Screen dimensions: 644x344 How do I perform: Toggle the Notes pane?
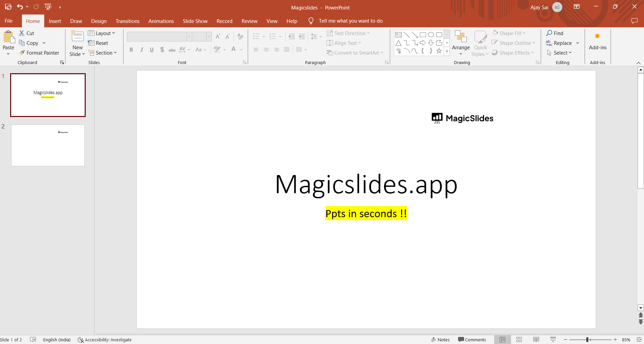(440, 340)
